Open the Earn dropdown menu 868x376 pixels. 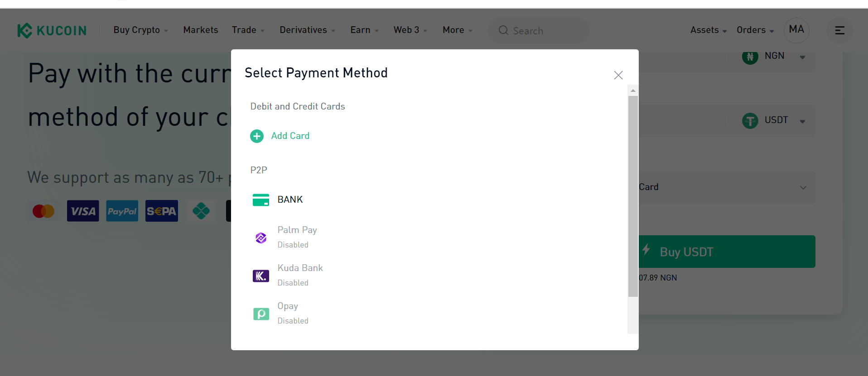coord(365,30)
